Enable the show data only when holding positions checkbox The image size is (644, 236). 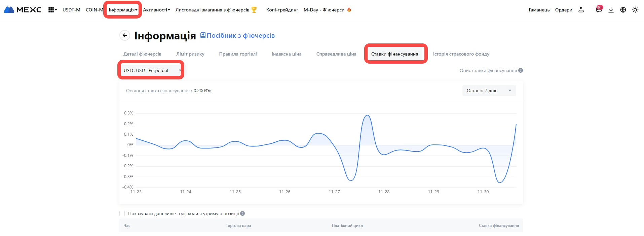point(122,213)
